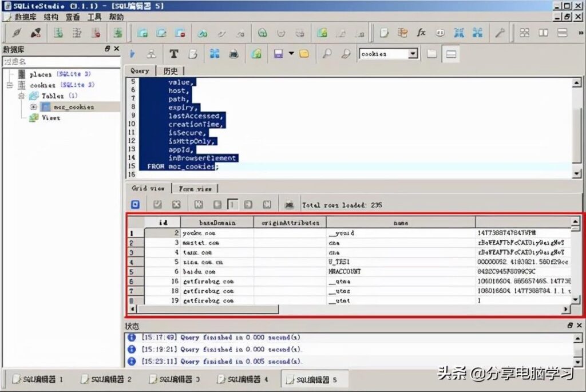Screen dimensions: 586x392
Task: Refresh the grid view data
Action: (135, 204)
